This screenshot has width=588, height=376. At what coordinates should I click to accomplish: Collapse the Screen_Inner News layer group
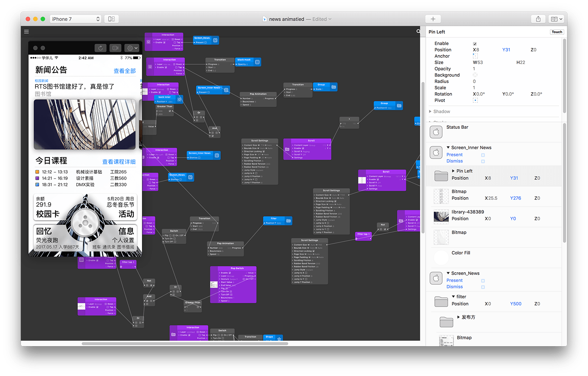[x=448, y=148]
